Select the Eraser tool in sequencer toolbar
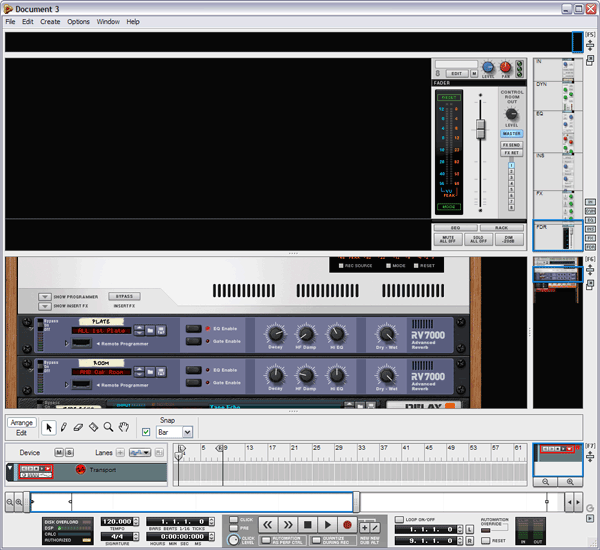Viewport: 600px width, 550px height. (x=78, y=427)
